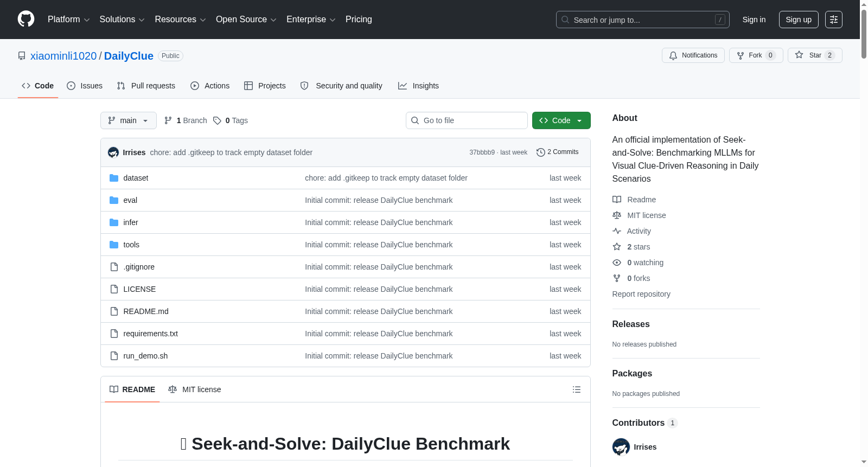This screenshot has width=868, height=467.
Task: Select the README tab
Action: click(x=132, y=389)
